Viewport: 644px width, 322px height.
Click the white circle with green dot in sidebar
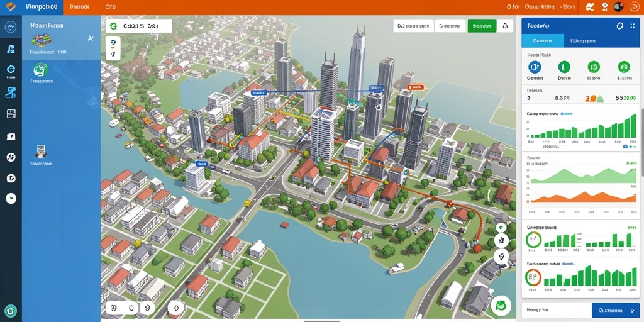pos(11,198)
